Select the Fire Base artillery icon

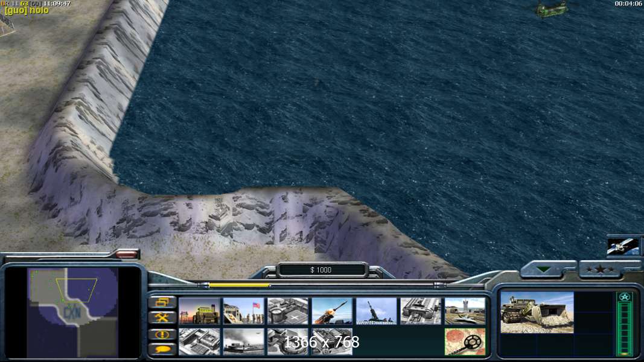coord(377,311)
